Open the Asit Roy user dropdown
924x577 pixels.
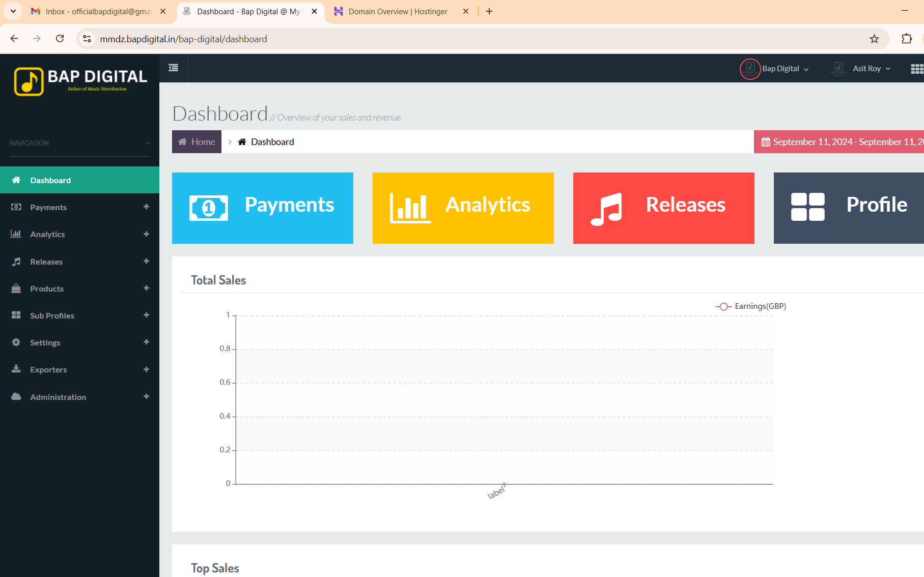[x=871, y=69]
